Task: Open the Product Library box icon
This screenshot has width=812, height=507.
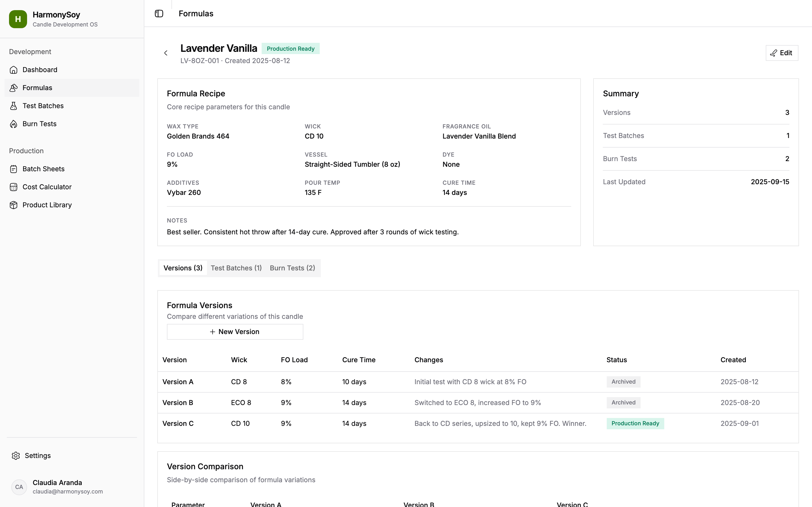Action: [x=14, y=205]
